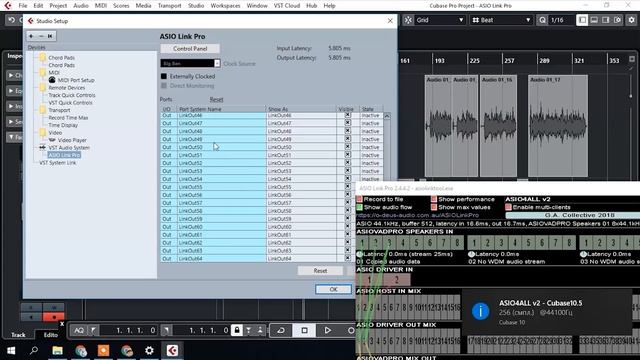This screenshot has width=640, height=360.
Task: Click the undo arrow in Cubase toolbar
Action: click(11, 20)
